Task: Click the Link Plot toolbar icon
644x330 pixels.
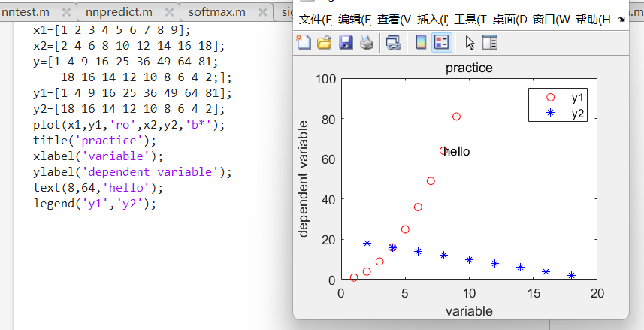Action: [394, 42]
